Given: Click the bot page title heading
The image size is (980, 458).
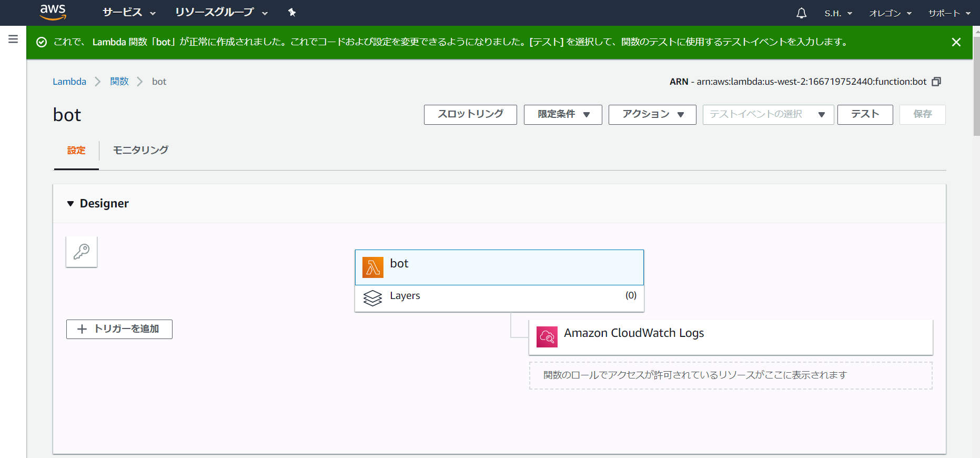Looking at the screenshot, I should click(x=67, y=115).
